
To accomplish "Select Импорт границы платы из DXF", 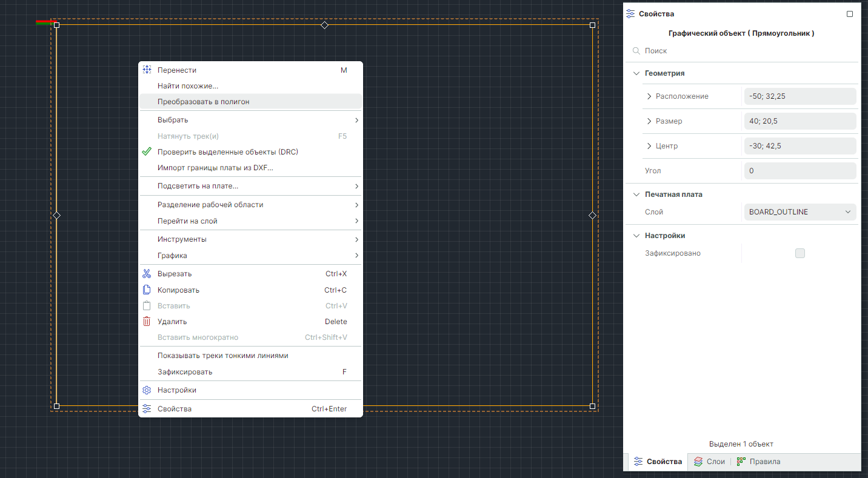I will coord(215,168).
